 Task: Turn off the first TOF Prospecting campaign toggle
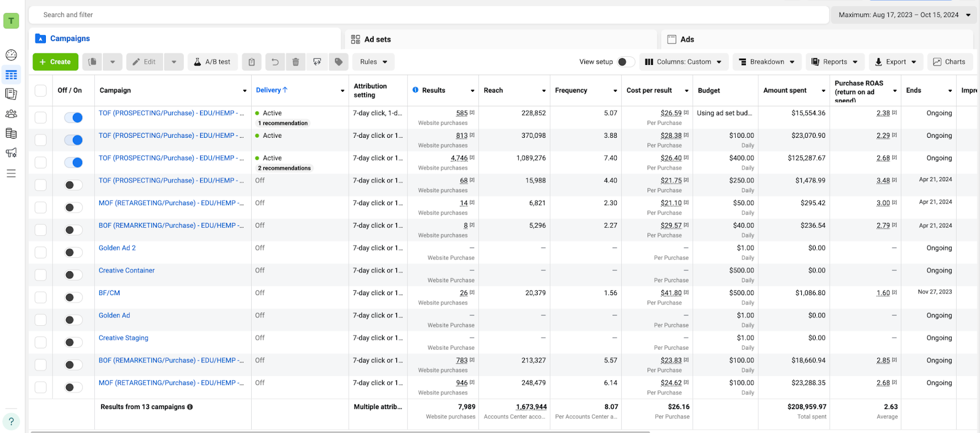point(73,118)
